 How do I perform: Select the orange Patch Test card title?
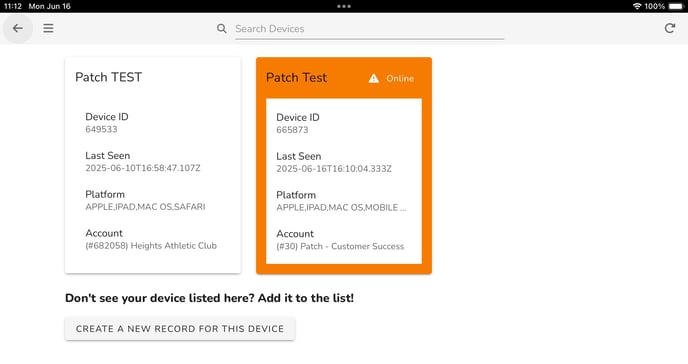click(296, 78)
